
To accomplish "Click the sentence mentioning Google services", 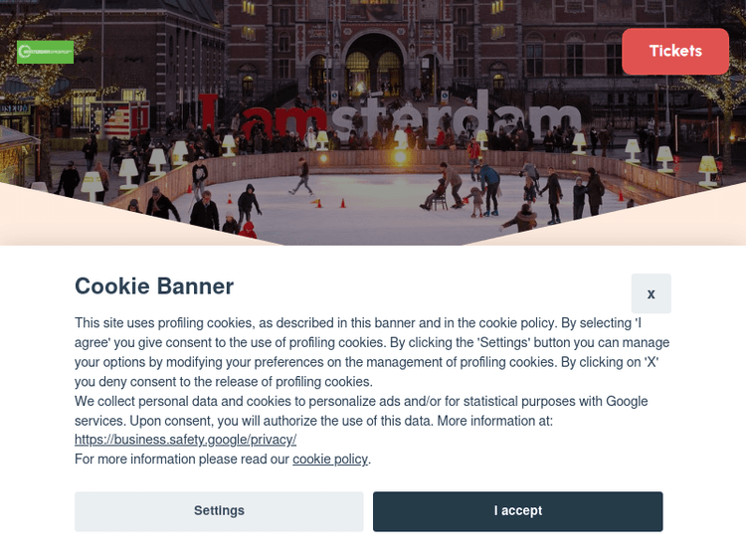I will (x=361, y=411).
